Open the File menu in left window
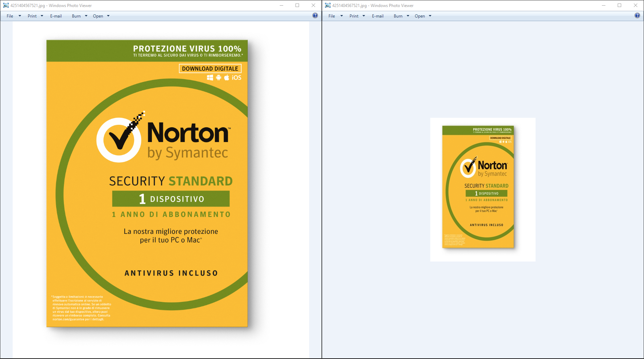644x359 pixels. (x=14, y=16)
